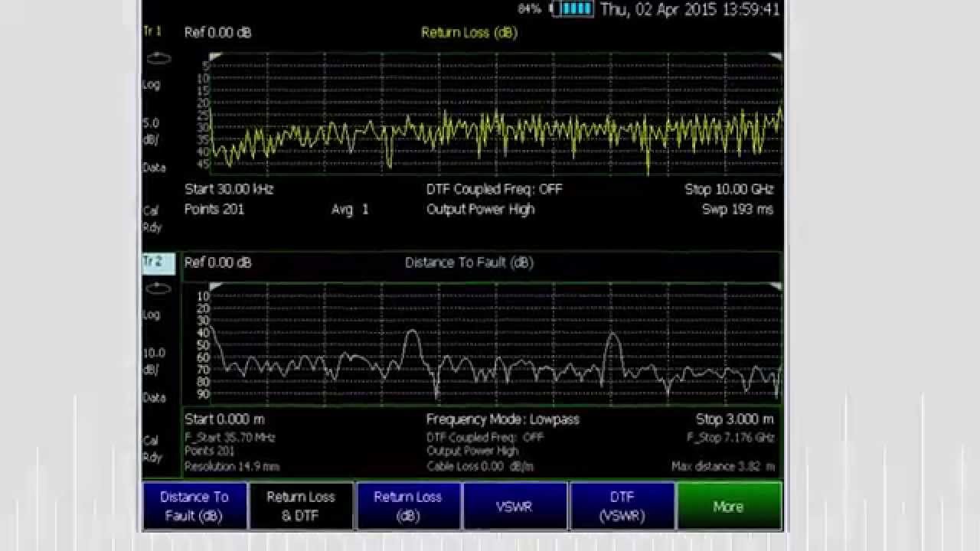Select the Tr 1 trace label
The width and height of the screenshot is (980, 551).
[152, 31]
